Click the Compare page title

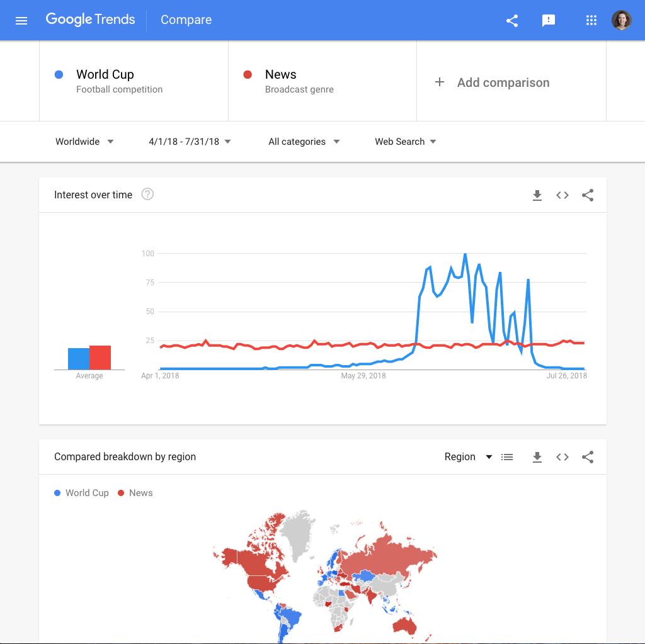(x=186, y=20)
